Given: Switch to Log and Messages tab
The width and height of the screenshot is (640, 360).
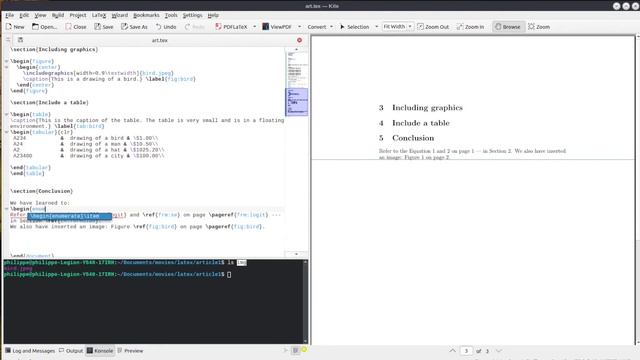Looking at the screenshot, I should pos(30,351).
